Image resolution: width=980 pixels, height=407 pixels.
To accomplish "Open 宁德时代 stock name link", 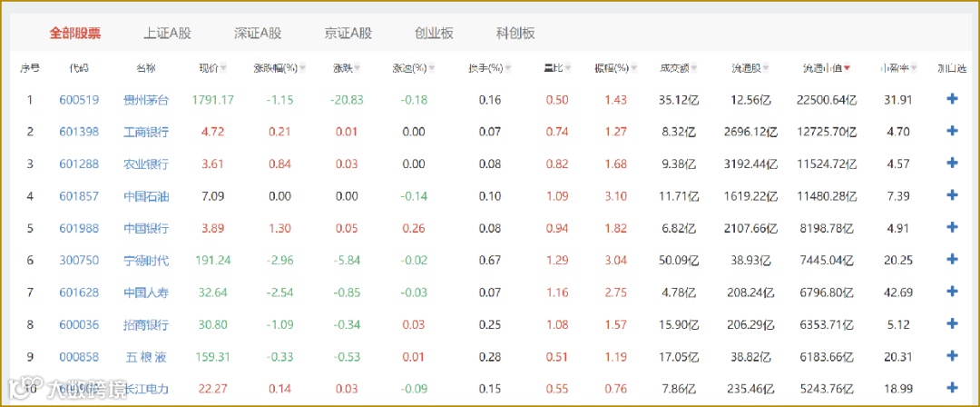I will 146,260.
